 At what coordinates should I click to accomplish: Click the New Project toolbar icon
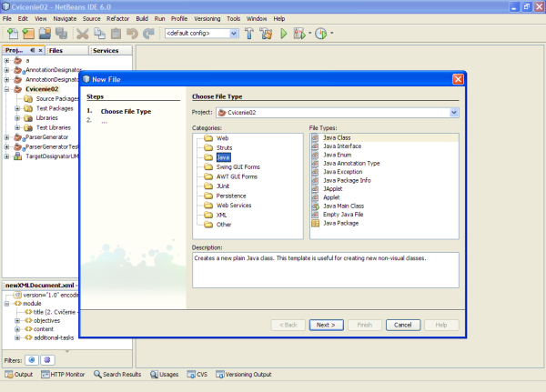pos(28,34)
